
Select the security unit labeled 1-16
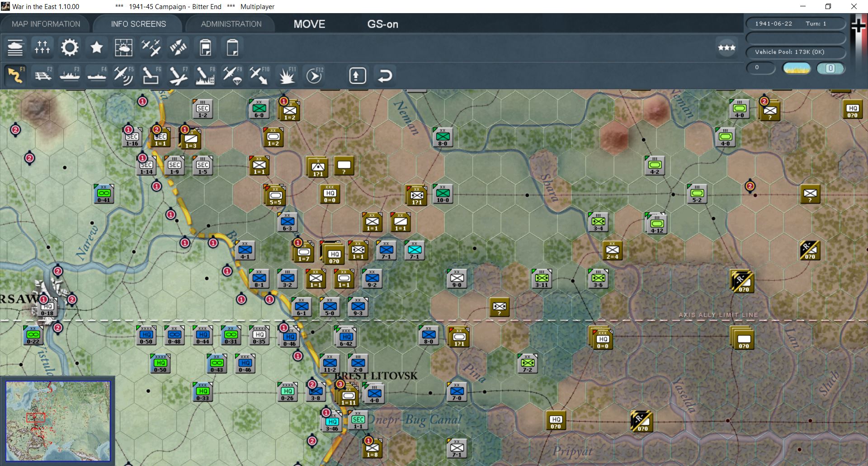pyautogui.click(x=132, y=137)
